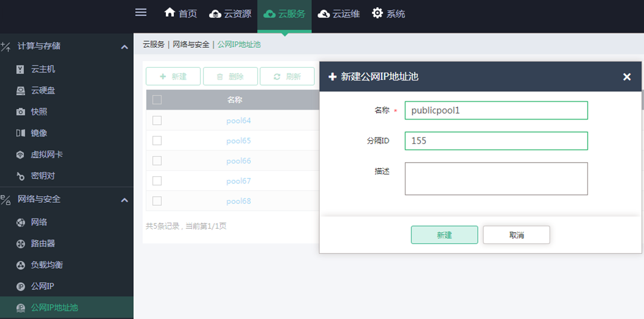Click the 负载均衡 icon in sidebar
The image size is (644, 319).
click(21, 265)
